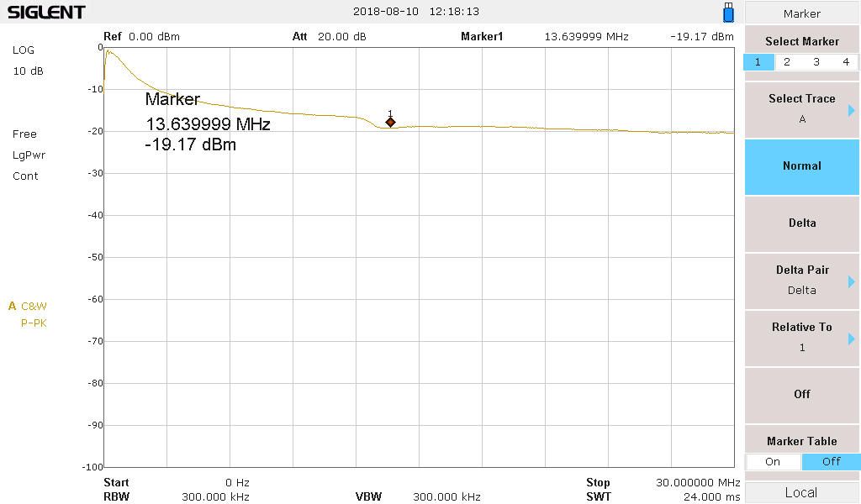Turn Marker Table On

(x=773, y=462)
